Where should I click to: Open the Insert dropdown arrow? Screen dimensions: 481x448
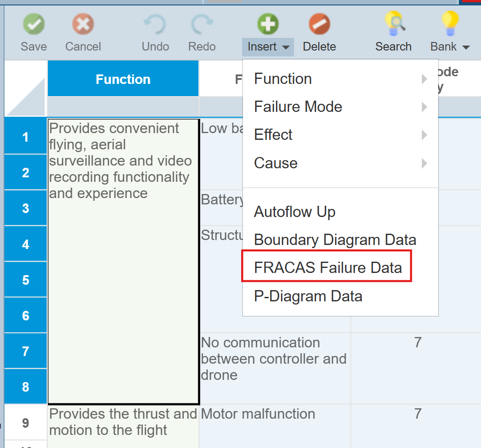pyautogui.click(x=286, y=47)
